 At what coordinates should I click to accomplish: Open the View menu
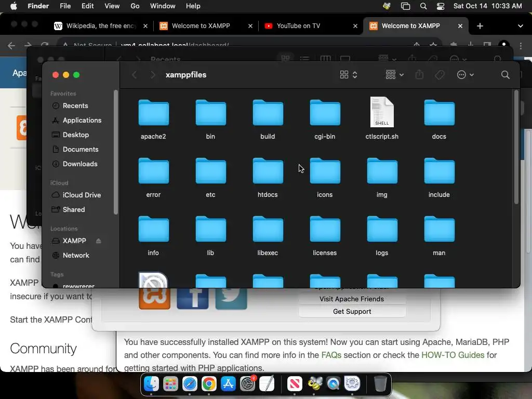pos(112,6)
